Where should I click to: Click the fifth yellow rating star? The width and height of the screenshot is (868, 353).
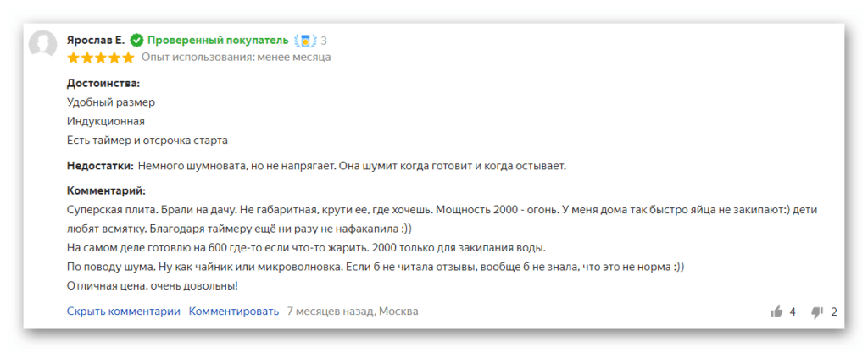point(128,58)
